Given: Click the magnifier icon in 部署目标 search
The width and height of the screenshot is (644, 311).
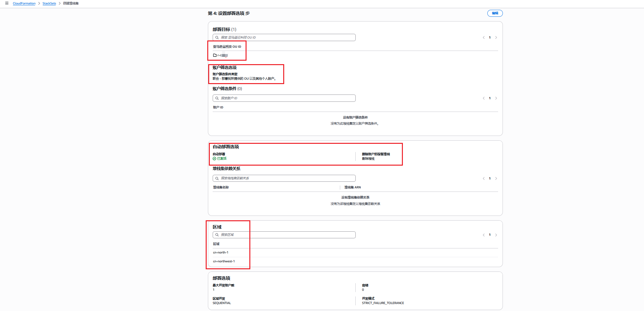Looking at the screenshot, I should click(217, 37).
